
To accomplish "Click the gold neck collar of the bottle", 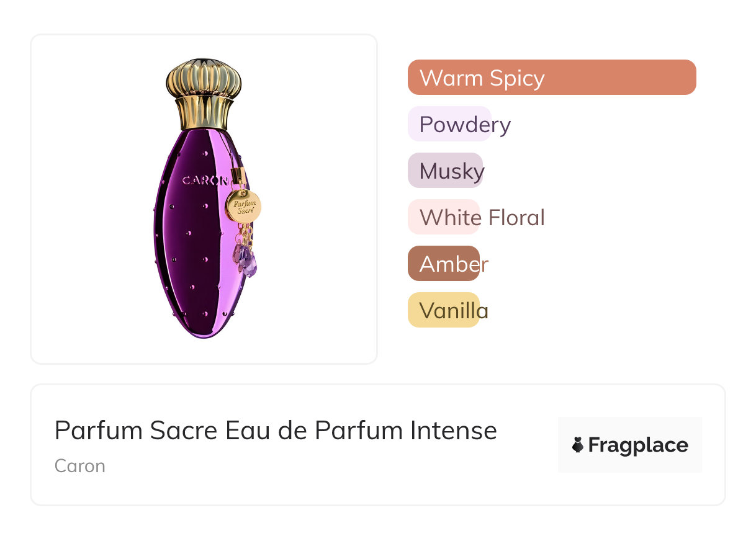I will (204, 113).
